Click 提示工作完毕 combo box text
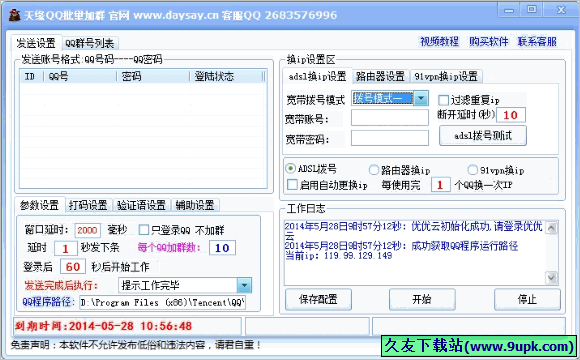The image size is (580, 360). coord(178,285)
